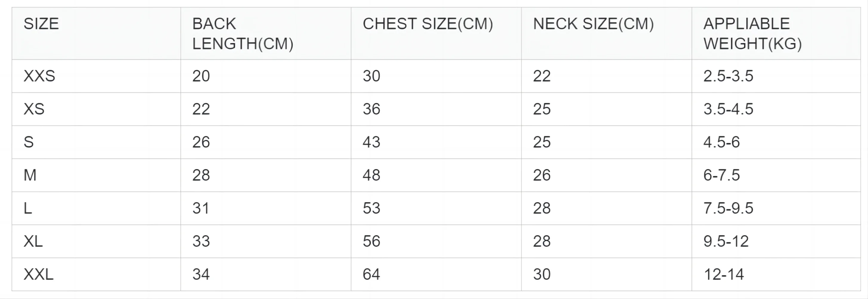Select the CHEST SIZE(CM) column header

coord(436,33)
